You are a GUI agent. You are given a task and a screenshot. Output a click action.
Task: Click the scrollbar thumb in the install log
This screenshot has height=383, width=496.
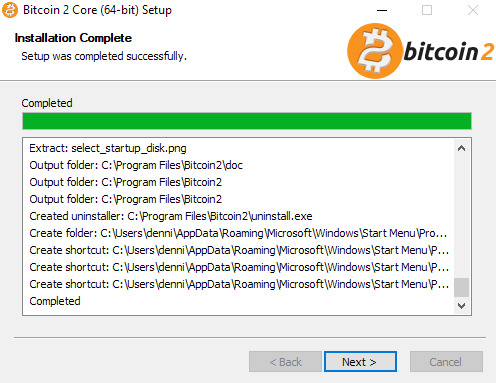[x=461, y=287]
